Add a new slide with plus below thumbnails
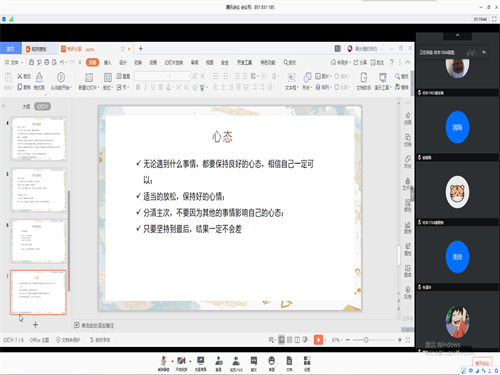 coord(35,324)
